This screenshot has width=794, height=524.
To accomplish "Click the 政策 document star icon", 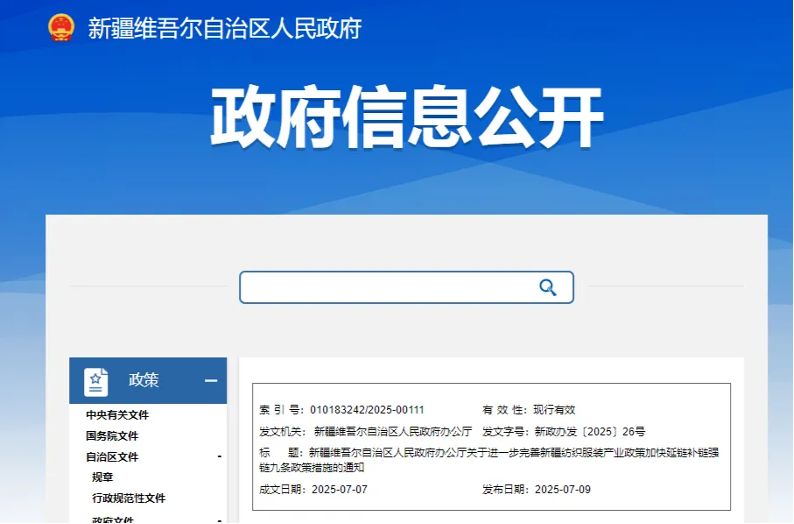I will pyautogui.click(x=96, y=381).
